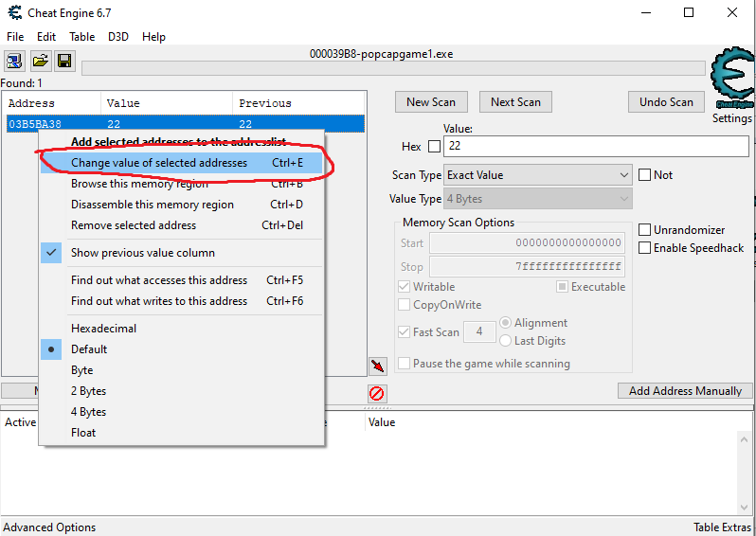
Task: Choose Disassemble this memory region
Action: pos(181,205)
